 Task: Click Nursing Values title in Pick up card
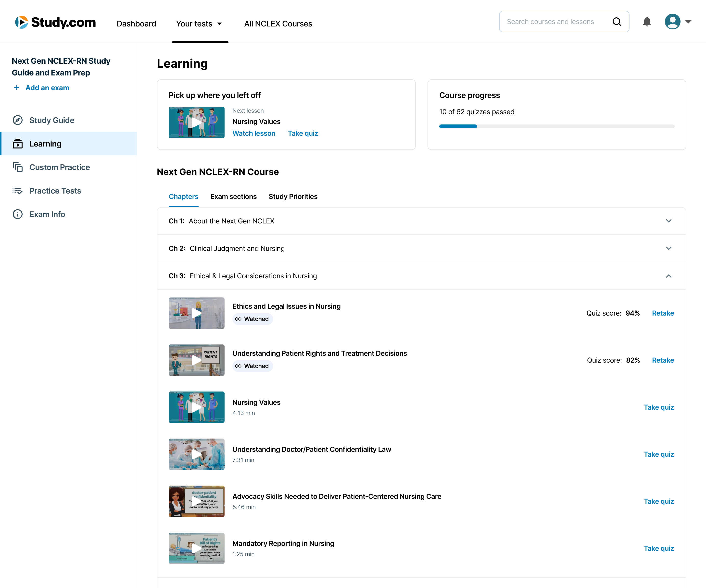pyautogui.click(x=256, y=122)
